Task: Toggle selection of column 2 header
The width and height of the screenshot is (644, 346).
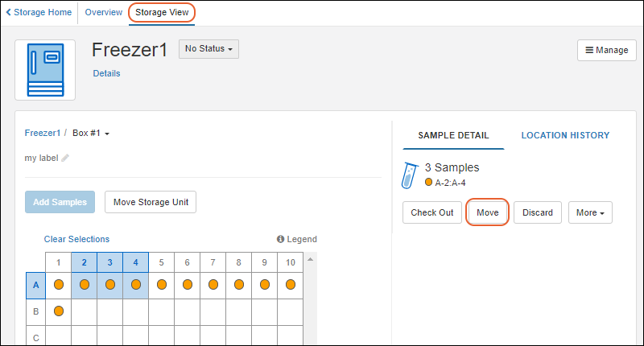Action: (x=84, y=262)
